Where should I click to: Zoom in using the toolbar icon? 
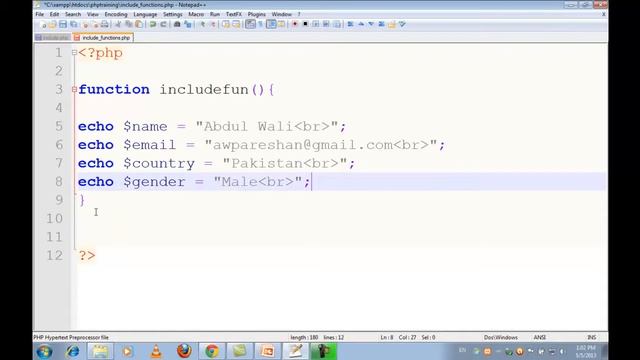pos(202,24)
